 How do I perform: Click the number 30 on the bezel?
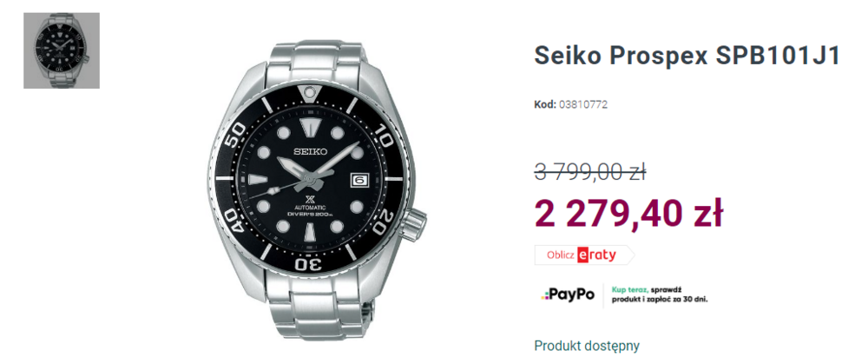point(310,261)
